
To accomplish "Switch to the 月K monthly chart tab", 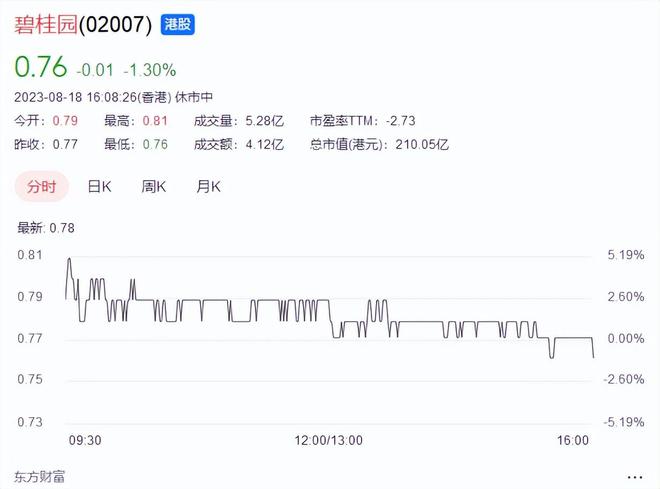I will 208,186.
